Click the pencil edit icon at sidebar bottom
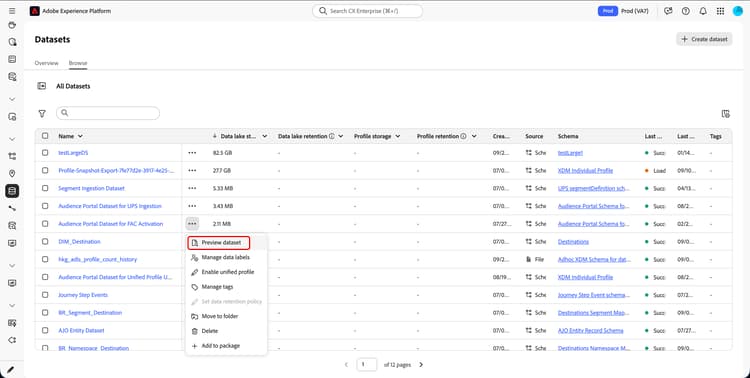 tap(11, 369)
